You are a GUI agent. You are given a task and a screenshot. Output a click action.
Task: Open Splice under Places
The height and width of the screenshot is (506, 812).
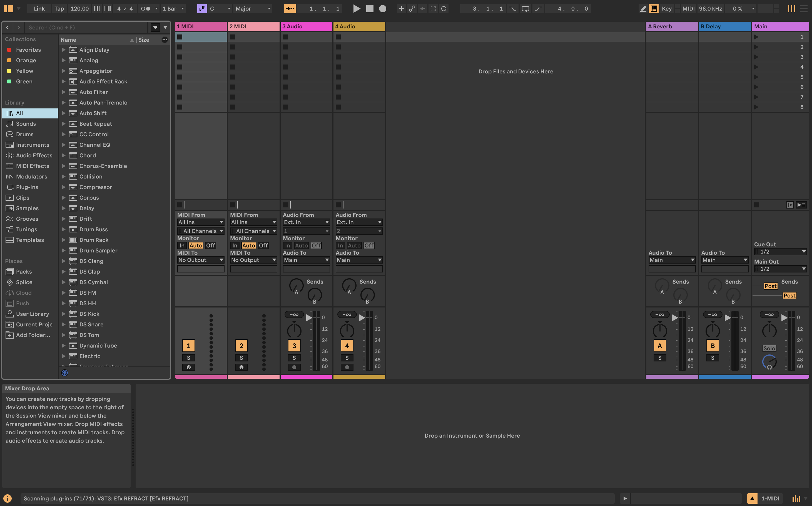point(24,282)
